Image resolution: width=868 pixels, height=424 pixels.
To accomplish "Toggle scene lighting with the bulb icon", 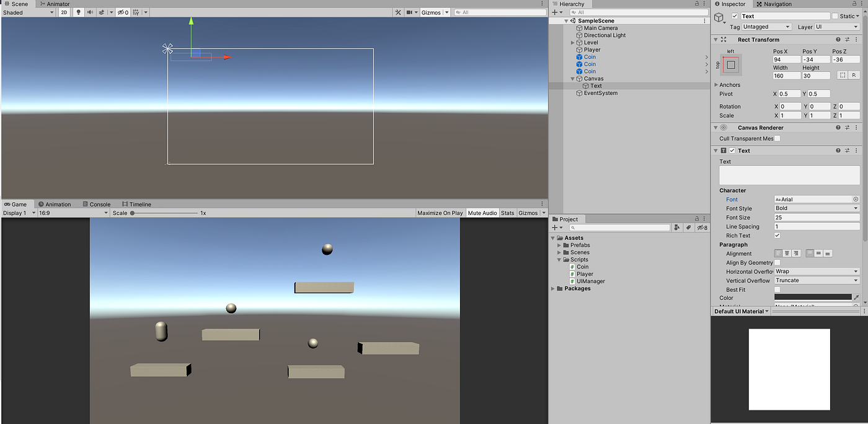I will 77,12.
